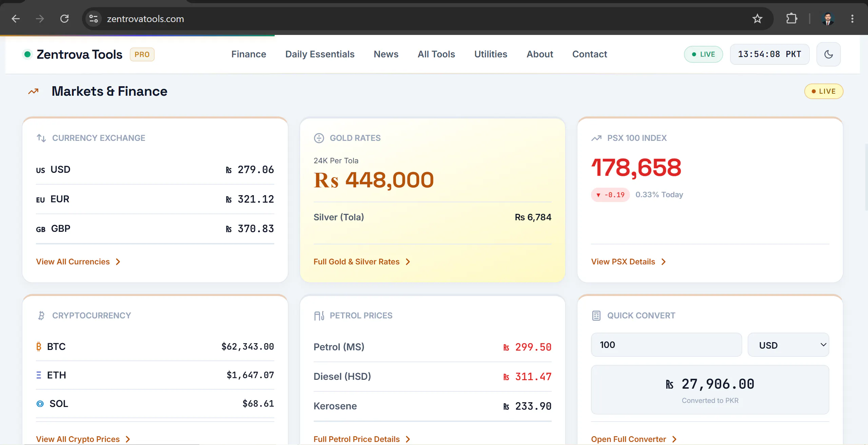Go to the News section
This screenshot has height=445, width=868.
tap(386, 54)
